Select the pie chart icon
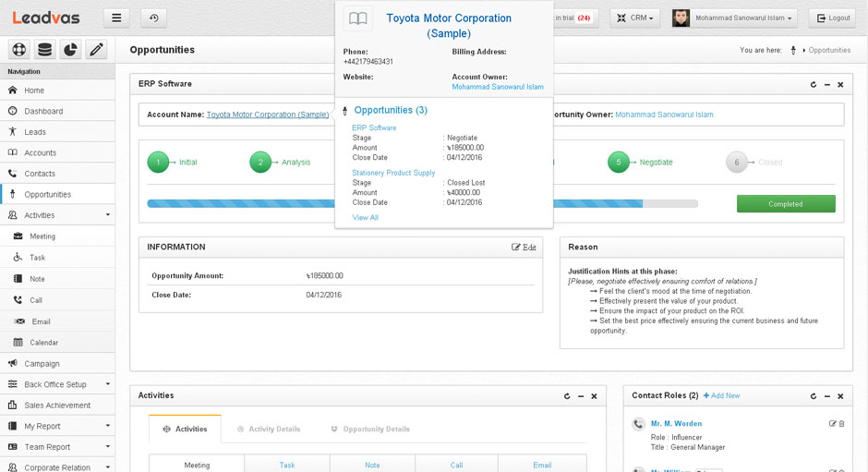The width and height of the screenshot is (868, 472). (70, 50)
